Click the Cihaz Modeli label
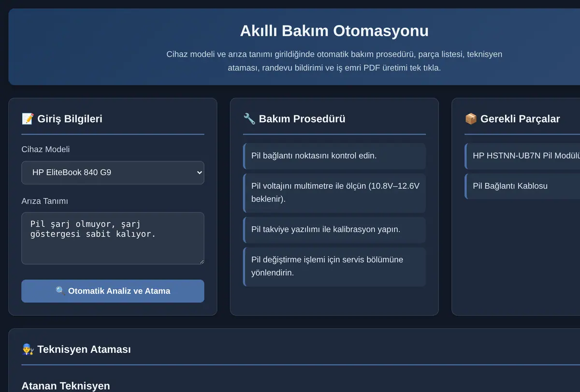 [45, 149]
